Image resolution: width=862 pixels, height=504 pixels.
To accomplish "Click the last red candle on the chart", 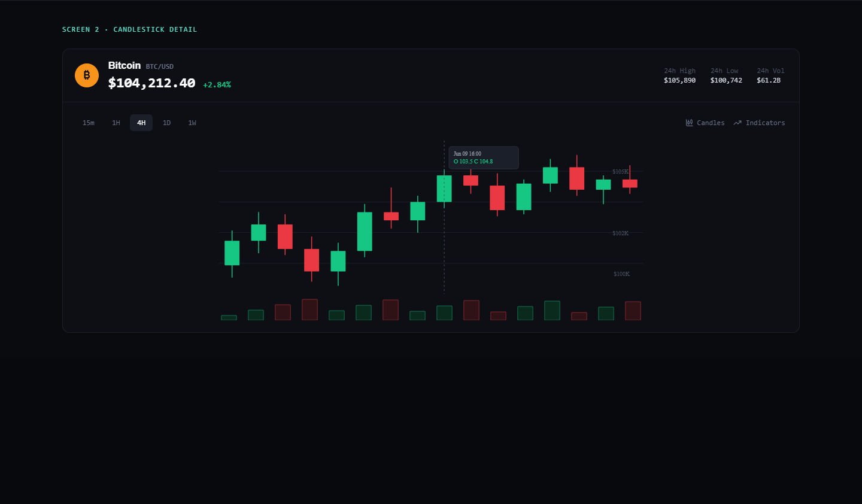I will pos(630,184).
